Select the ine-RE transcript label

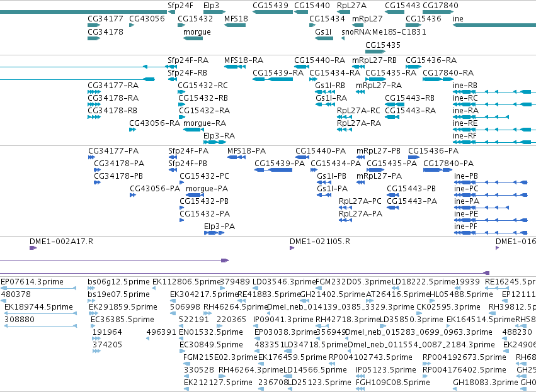click(x=465, y=123)
